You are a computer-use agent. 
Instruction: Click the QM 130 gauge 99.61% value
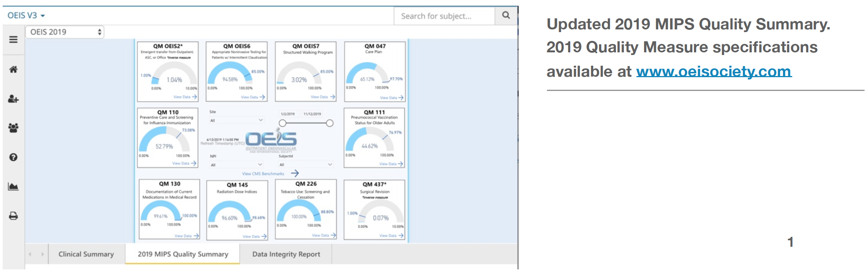[x=161, y=216]
